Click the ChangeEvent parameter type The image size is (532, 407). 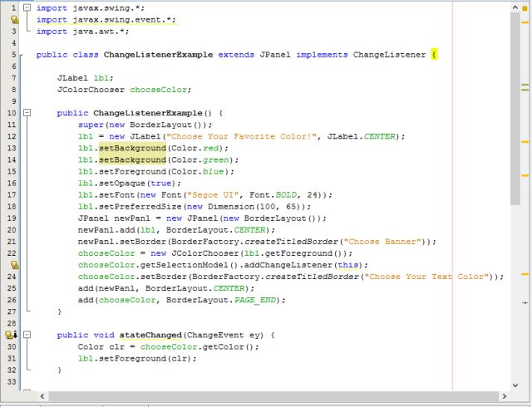[215, 335]
